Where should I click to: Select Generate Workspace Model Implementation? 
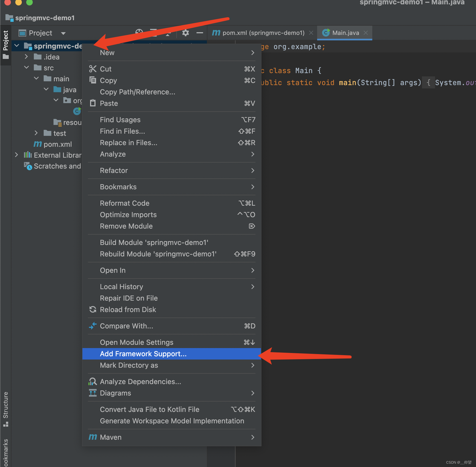tap(172, 421)
